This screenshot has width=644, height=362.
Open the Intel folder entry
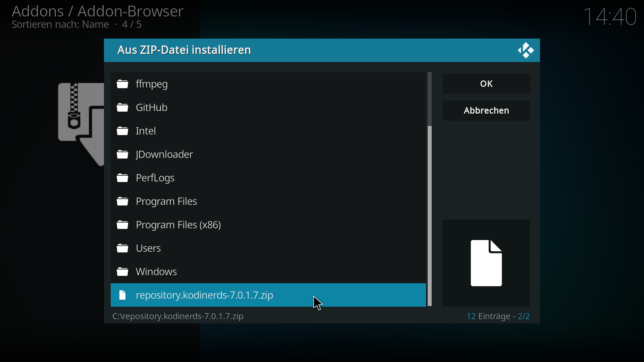(268, 131)
